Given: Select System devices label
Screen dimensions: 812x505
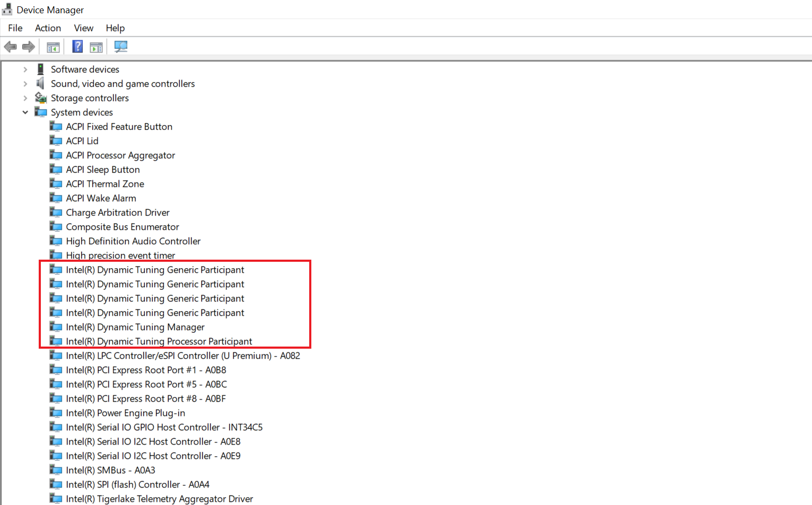Looking at the screenshot, I should click(82, 112).
